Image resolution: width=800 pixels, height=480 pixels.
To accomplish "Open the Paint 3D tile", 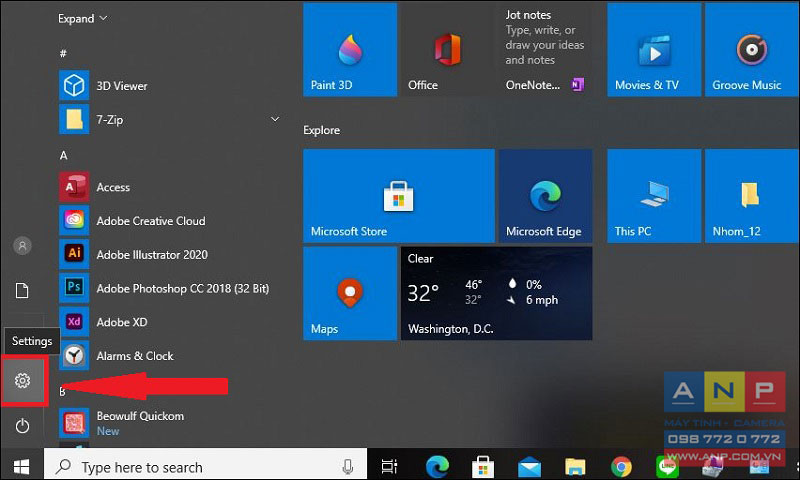I will (x=350, y=49).
